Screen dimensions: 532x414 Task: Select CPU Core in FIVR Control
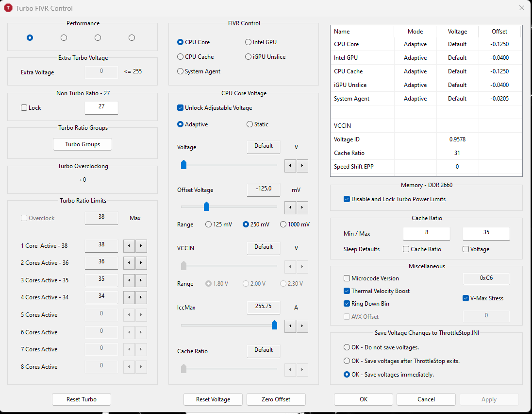point(193,42)
